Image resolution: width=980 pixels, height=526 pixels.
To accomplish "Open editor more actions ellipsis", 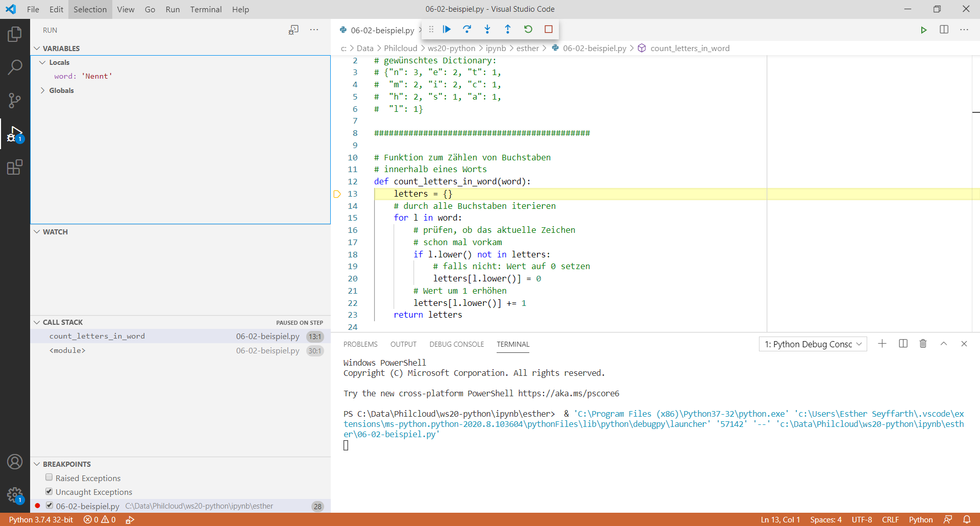I will tap(964, 30).
